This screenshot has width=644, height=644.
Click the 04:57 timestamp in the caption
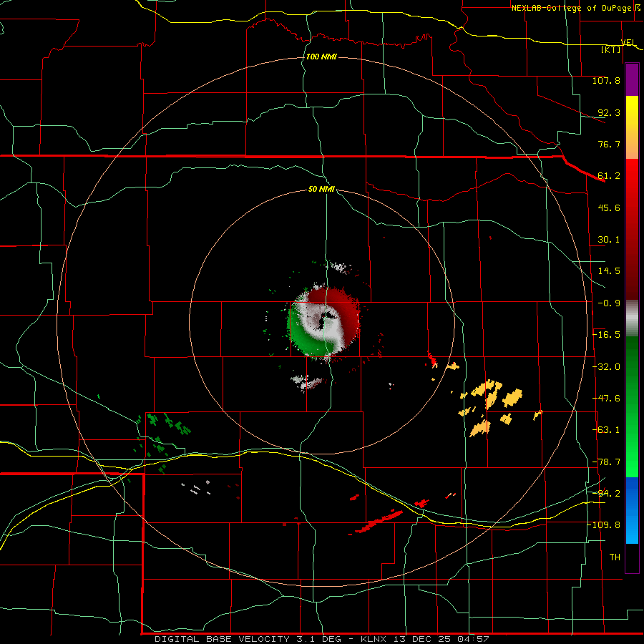473,639
